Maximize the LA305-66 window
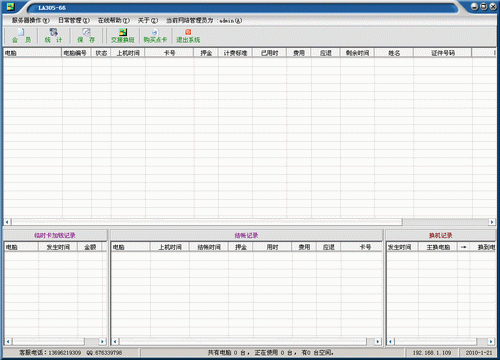 click(484, 7)
